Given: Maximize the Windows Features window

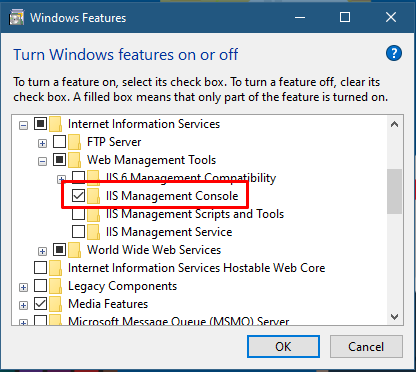Looking at the screenshot, I should [345, 17].
